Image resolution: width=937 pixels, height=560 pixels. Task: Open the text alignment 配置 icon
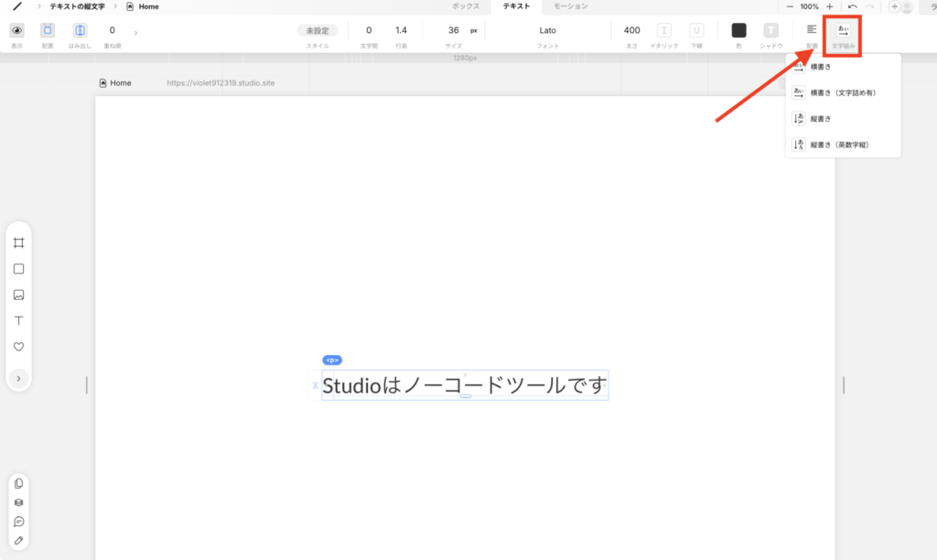pyautogui.click(x=812, y=29)
